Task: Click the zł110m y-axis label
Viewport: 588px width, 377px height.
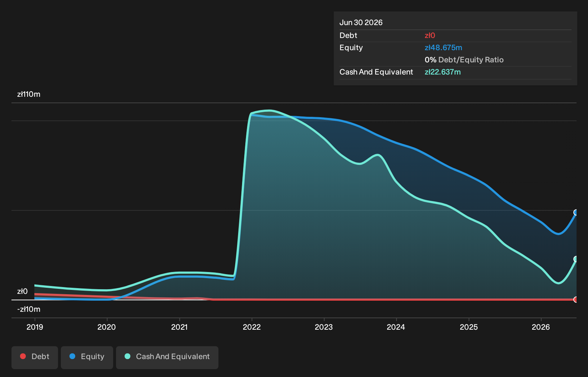Action: point(29,94)
